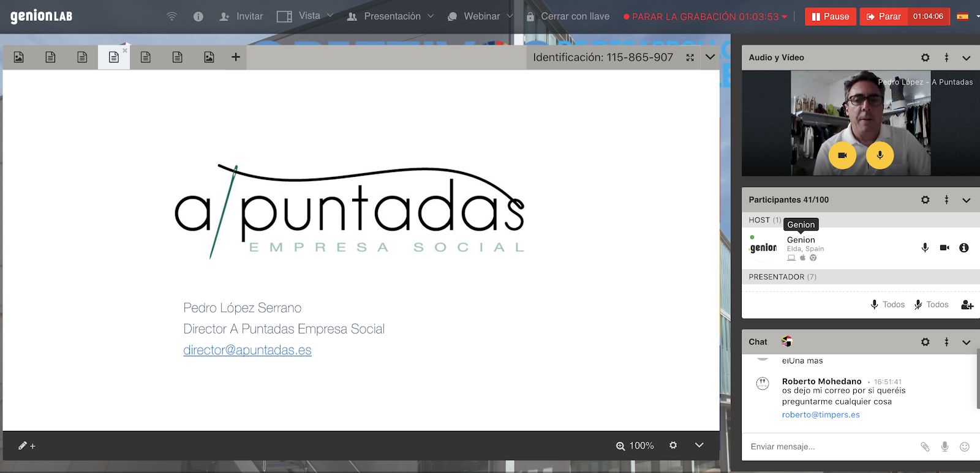
Task: Click Invitar to invite participants
Action: (x=241, y=17)
